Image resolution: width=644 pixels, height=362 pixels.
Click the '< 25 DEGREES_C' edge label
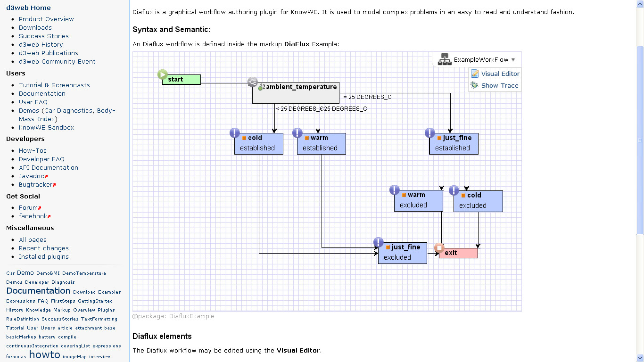coord(298,109)
